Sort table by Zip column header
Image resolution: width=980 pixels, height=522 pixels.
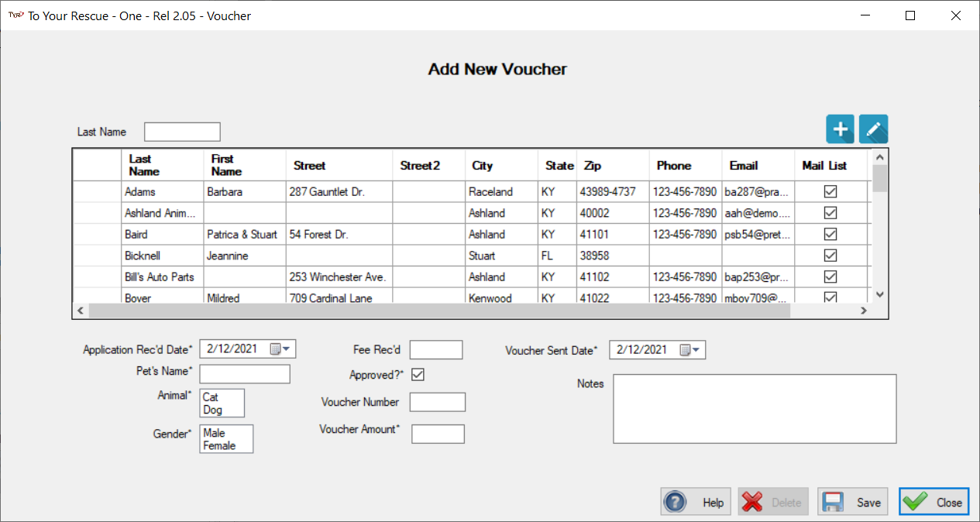coord(612,165)
